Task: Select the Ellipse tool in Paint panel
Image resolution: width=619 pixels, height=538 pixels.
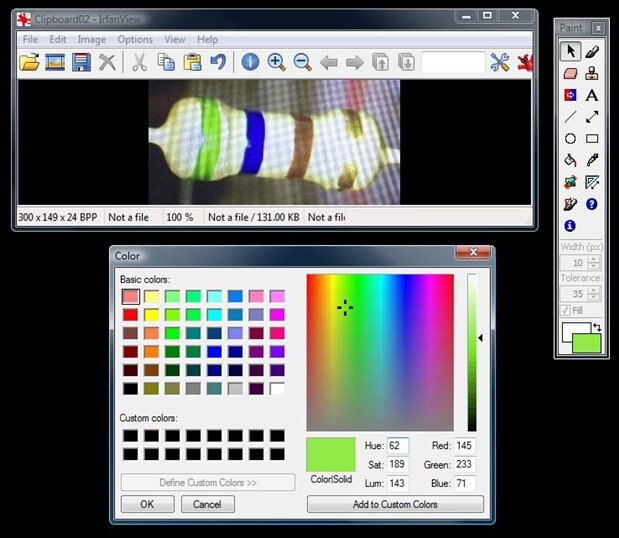Action: 570,138
